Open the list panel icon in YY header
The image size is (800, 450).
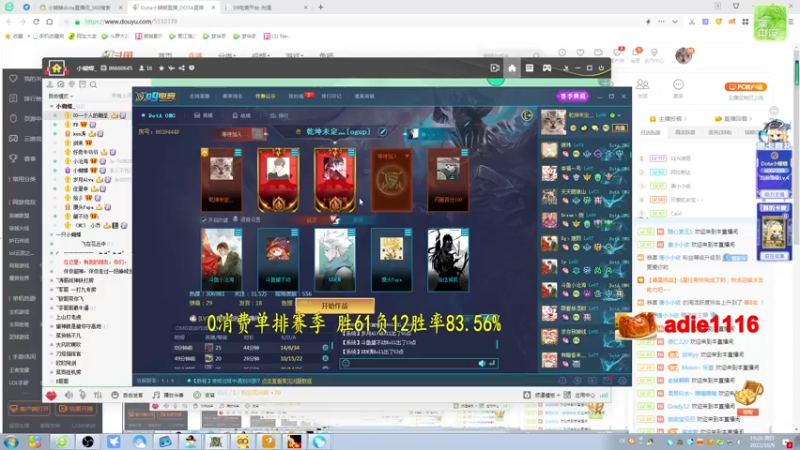530,68
